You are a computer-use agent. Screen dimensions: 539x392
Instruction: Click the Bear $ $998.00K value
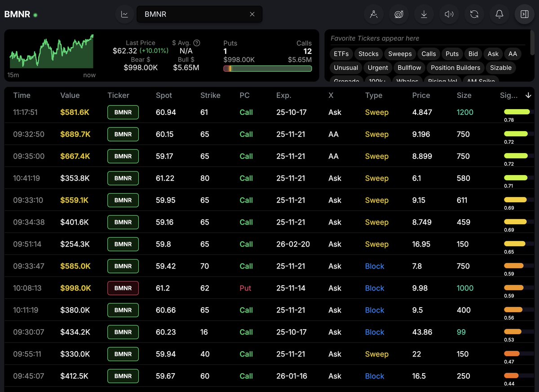(x=141, y=67)
